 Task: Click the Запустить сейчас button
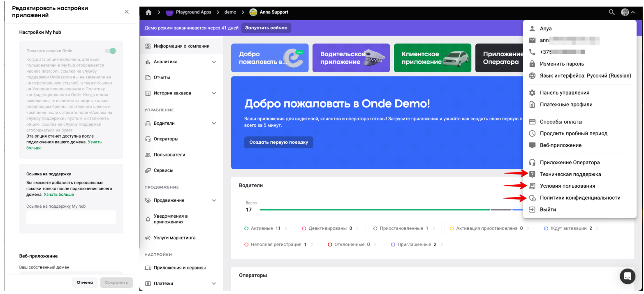266,28
